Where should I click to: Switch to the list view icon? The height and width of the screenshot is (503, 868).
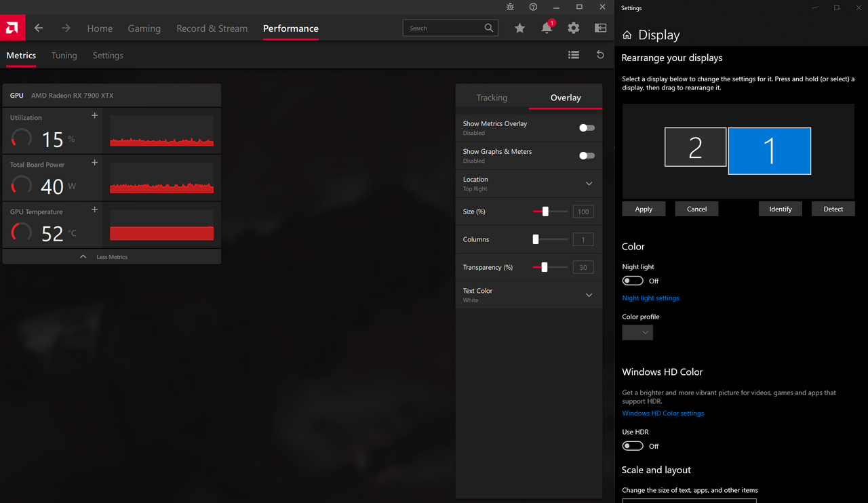point(574,56)
